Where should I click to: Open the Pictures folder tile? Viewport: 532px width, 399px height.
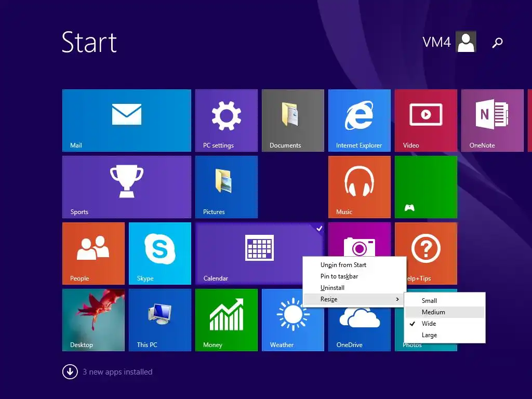(227, 187)
